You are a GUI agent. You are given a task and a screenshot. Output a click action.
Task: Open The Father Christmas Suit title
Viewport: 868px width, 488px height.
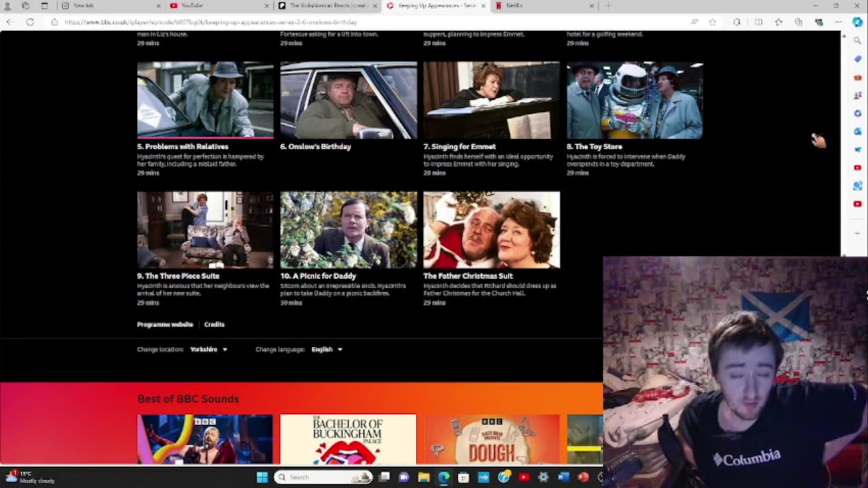click(x=468, y=276)
